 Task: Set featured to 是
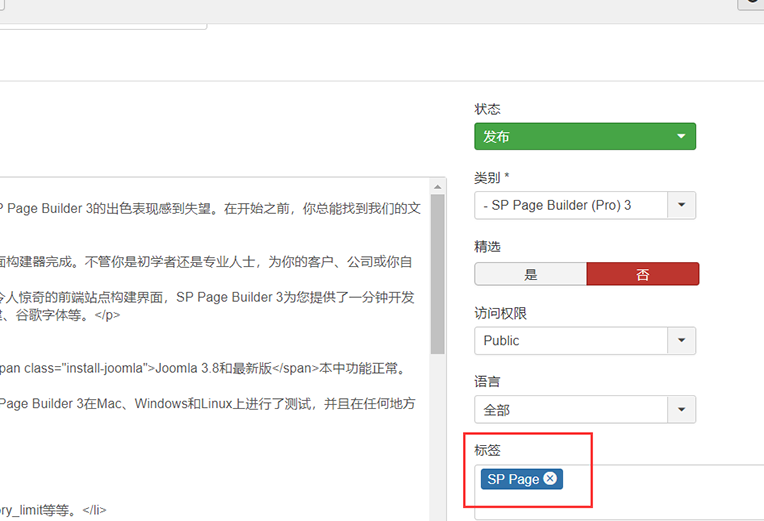point(530,274)
